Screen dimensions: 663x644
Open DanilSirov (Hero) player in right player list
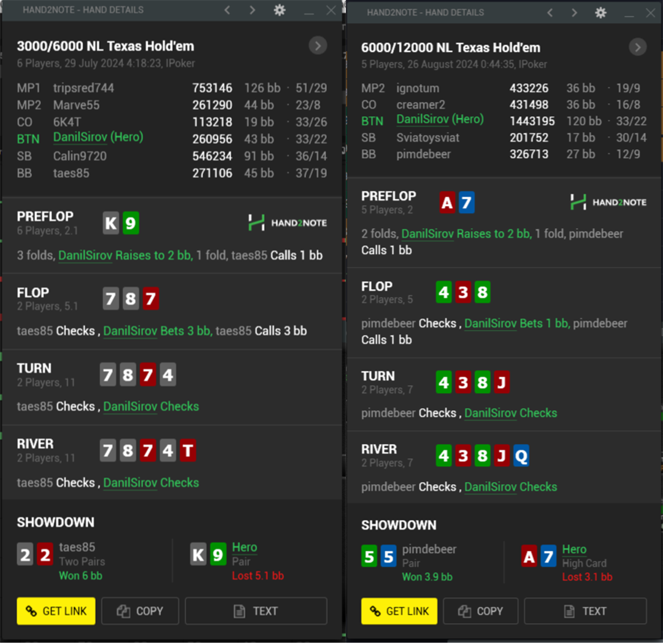coord(440,120)
